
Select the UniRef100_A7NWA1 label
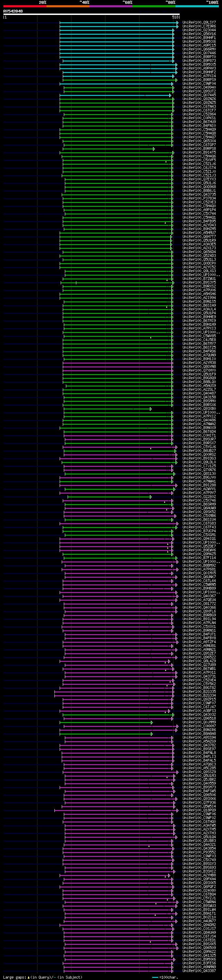[x=199, y=481]
